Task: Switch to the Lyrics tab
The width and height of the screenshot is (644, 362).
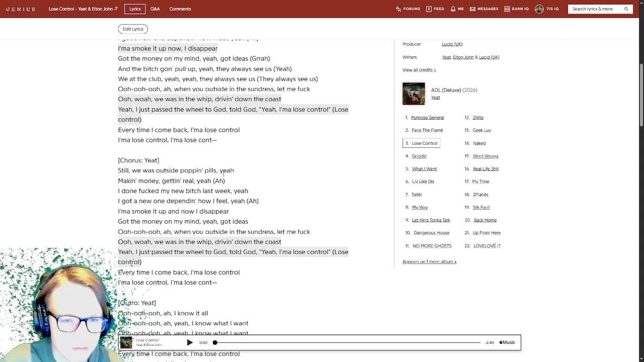Action: point(135,9)
